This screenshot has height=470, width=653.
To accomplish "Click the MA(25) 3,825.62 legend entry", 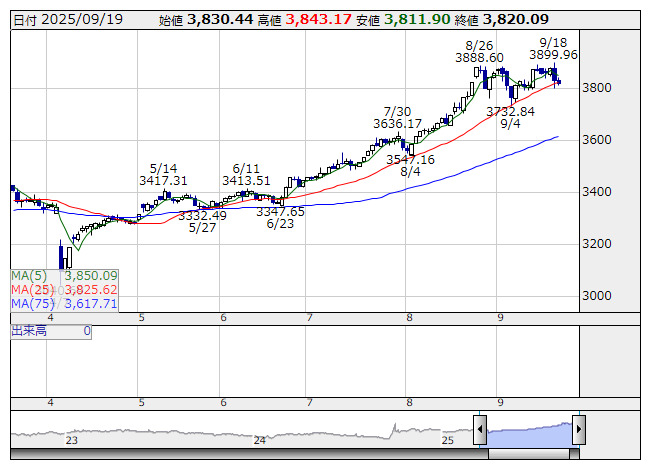I will [65, 289].
